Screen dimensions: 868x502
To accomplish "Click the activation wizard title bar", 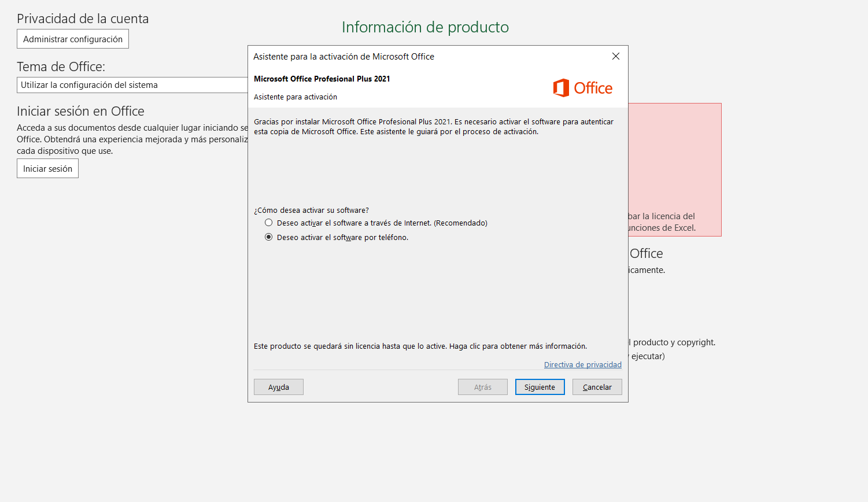I will pos(405,56).
